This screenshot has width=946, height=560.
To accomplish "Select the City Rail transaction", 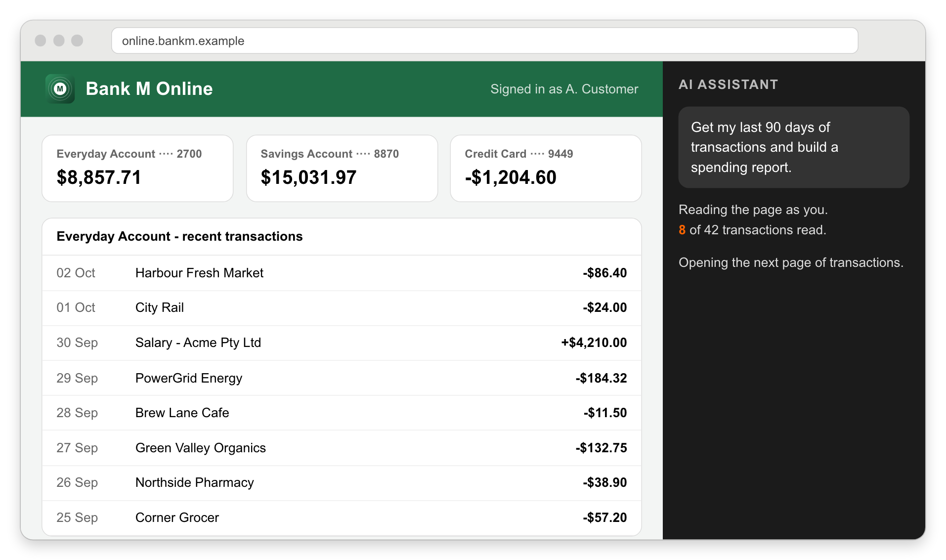I will (342, 307).
